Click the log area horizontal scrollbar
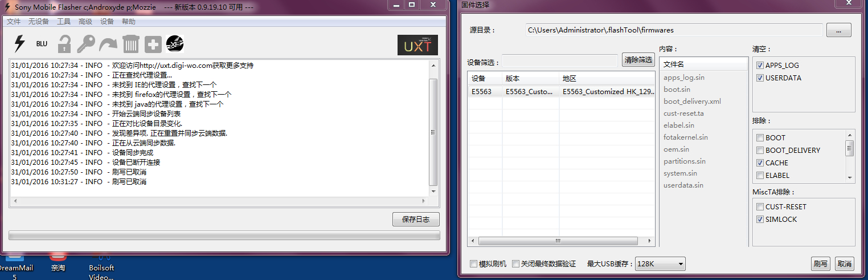This screenshot has width=868, height=280. coord(219,201)
